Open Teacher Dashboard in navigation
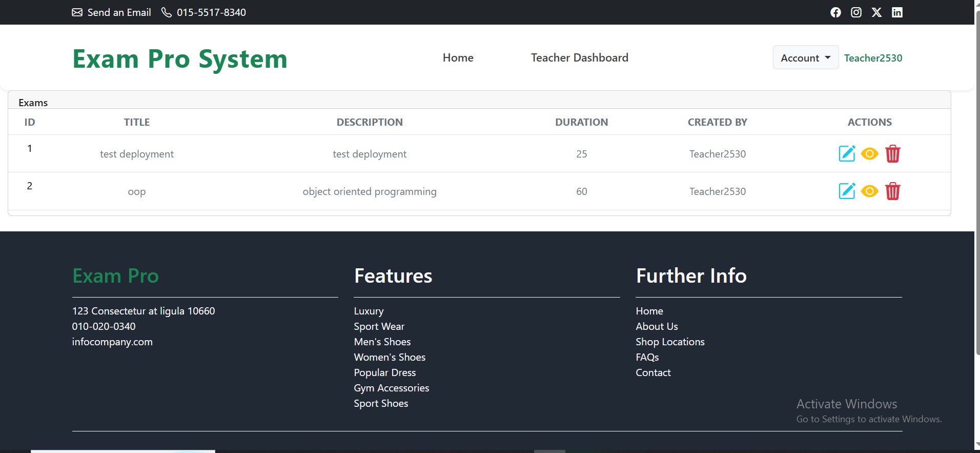The width and height of the screenshot is (980, 453). click(579, 57)
